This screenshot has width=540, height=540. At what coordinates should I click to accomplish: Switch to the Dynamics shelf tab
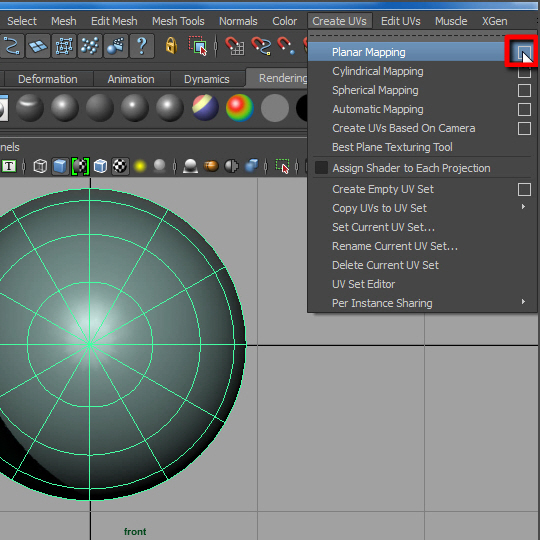point(207,79)
